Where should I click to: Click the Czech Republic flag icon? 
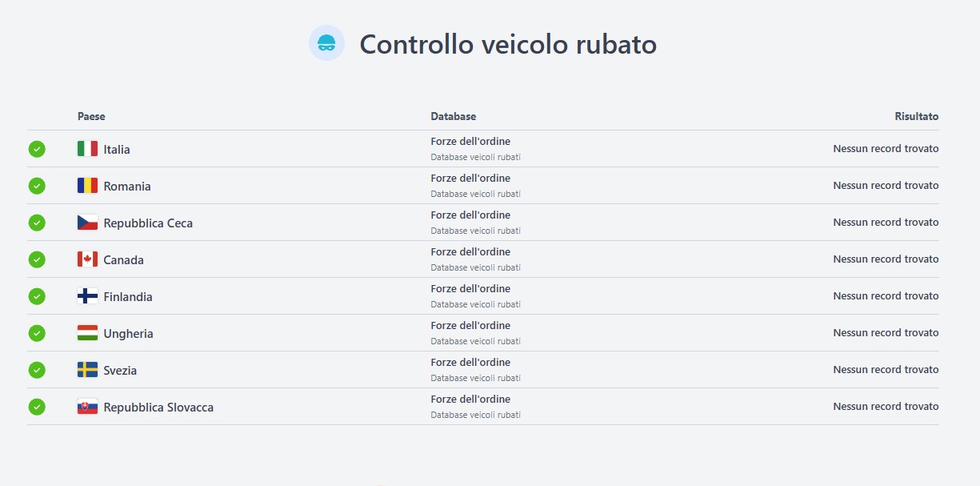tap(87, 223)
